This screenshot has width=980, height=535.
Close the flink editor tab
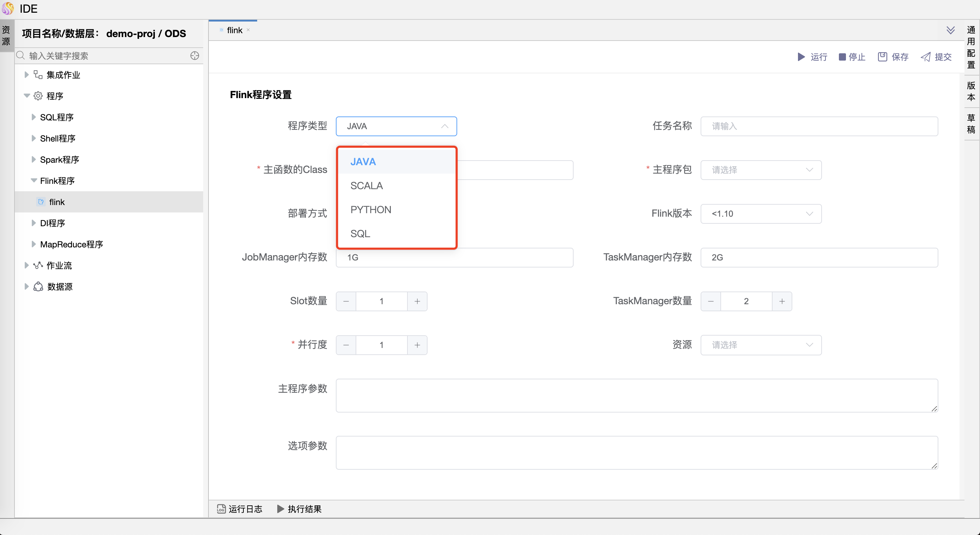pos(248,30)
